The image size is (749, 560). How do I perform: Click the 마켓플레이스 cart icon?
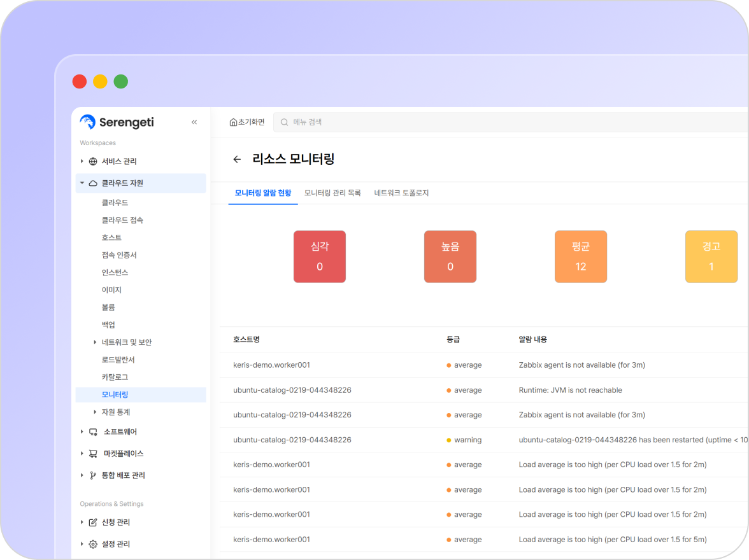pos(93,454)
